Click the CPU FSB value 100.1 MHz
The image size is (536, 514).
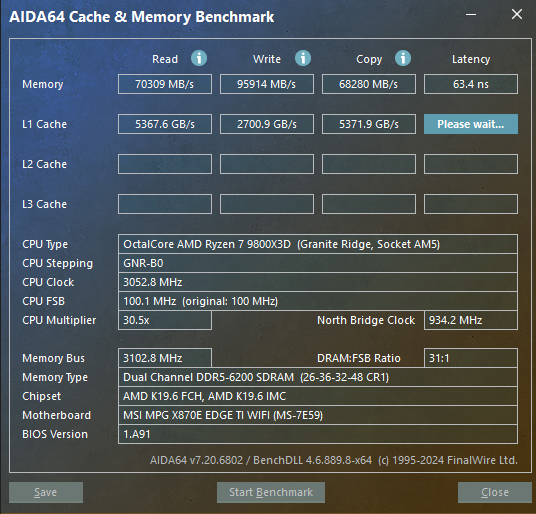318,301
